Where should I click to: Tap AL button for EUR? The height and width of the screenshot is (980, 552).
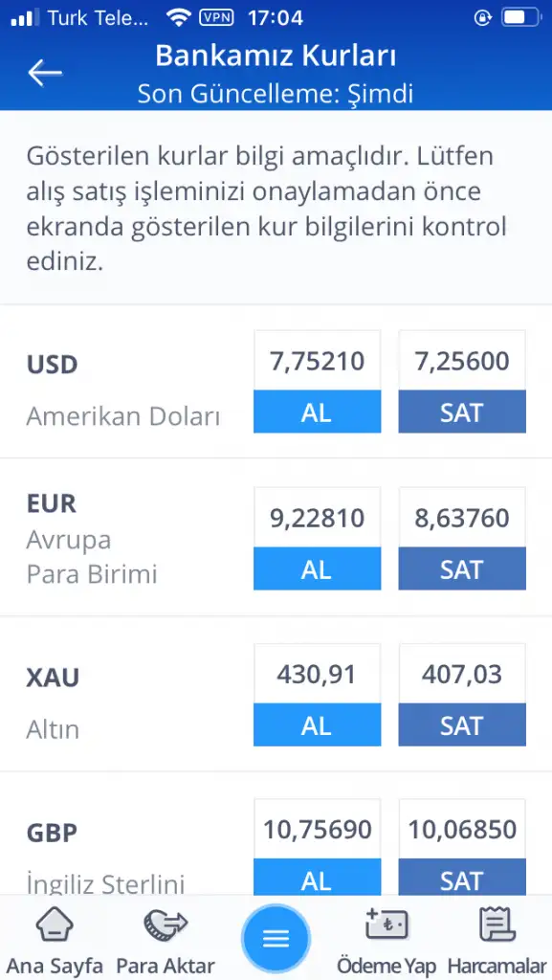[x=318, y=568]
